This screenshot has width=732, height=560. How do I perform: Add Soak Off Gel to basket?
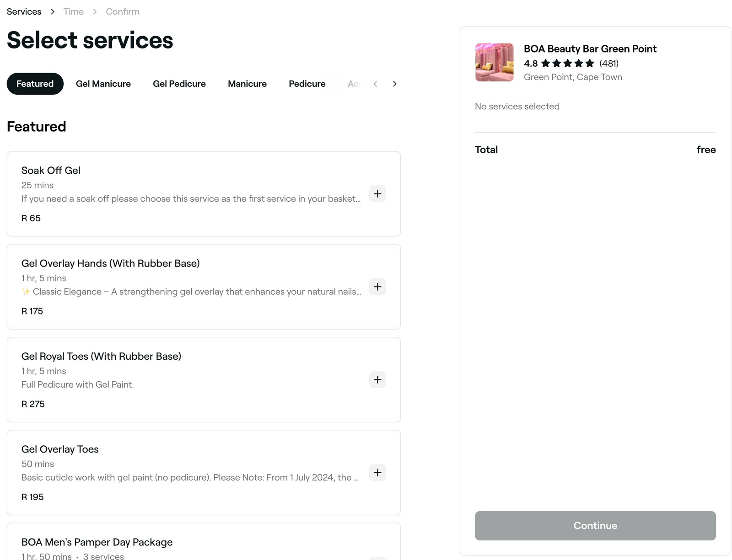377,194
